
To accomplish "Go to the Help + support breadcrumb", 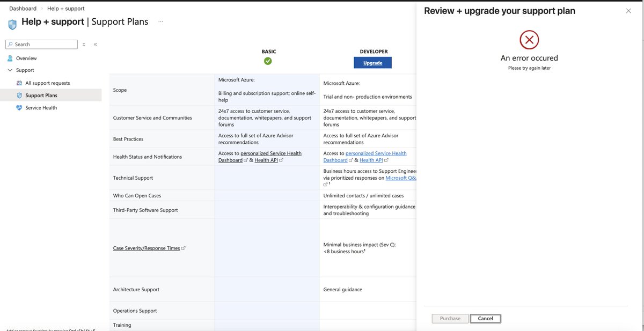I will 66,9.
